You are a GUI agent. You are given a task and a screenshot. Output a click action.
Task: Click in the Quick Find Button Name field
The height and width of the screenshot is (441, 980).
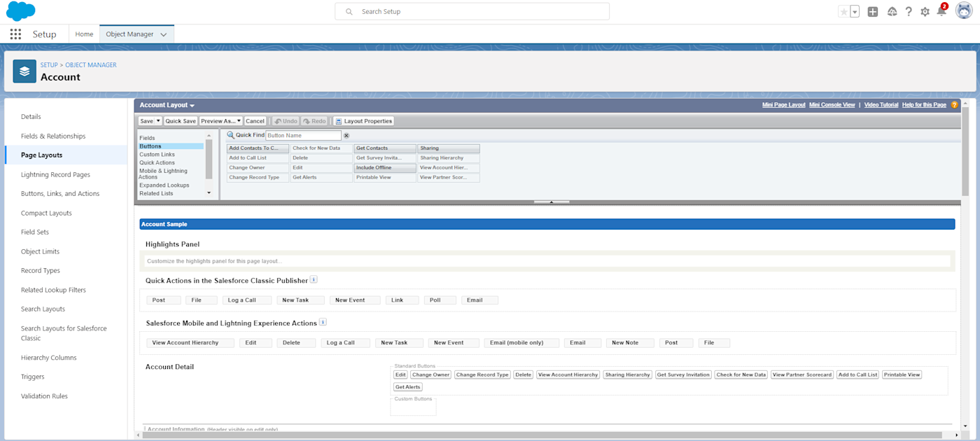click(303, 136)
